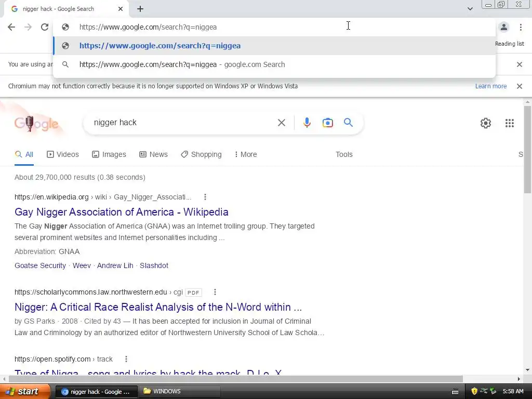Open the Chromium profile avatar icon
Image resolution: width=532 pixels, height=399 pixels.
[504, 27]
